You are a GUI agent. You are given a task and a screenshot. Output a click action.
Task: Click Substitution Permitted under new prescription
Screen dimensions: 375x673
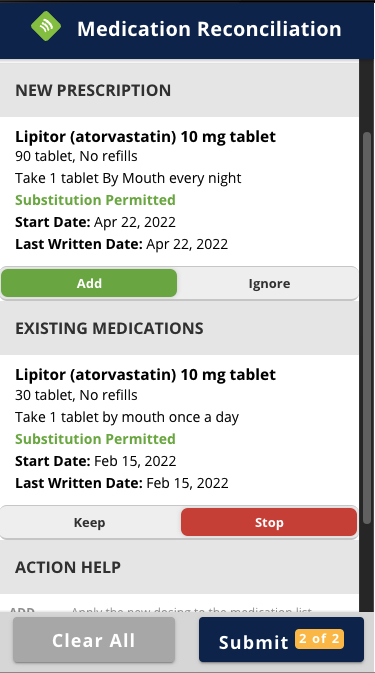click(x=95, y=200)
